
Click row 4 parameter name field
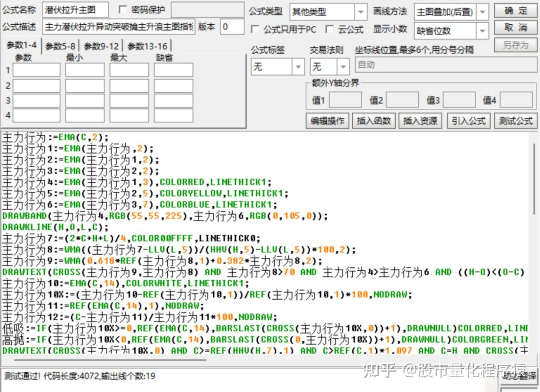pyautogui.click(x=36, y=116)
